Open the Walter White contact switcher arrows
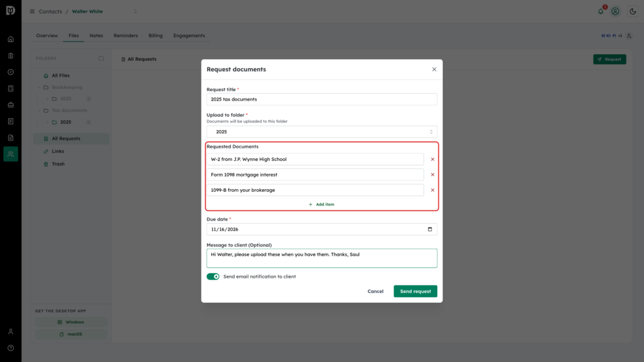Screen dimensions: 644x362 [136, 11]
